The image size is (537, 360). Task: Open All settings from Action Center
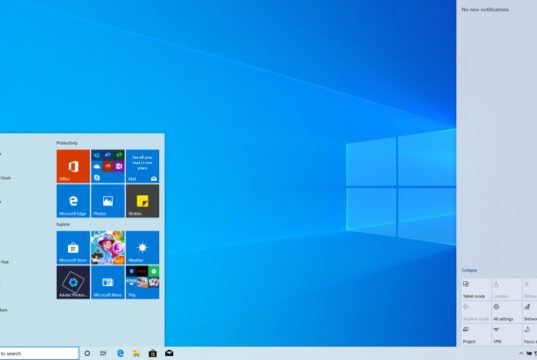(x=507, y=312)
